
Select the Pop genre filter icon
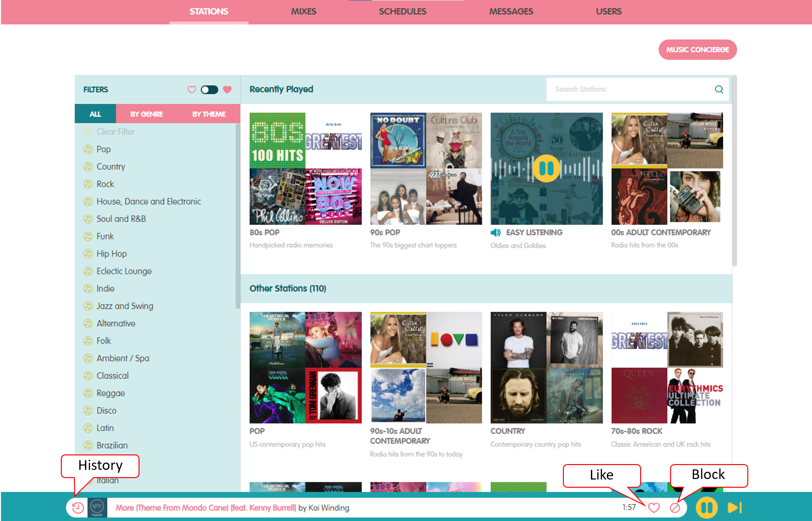88,150
